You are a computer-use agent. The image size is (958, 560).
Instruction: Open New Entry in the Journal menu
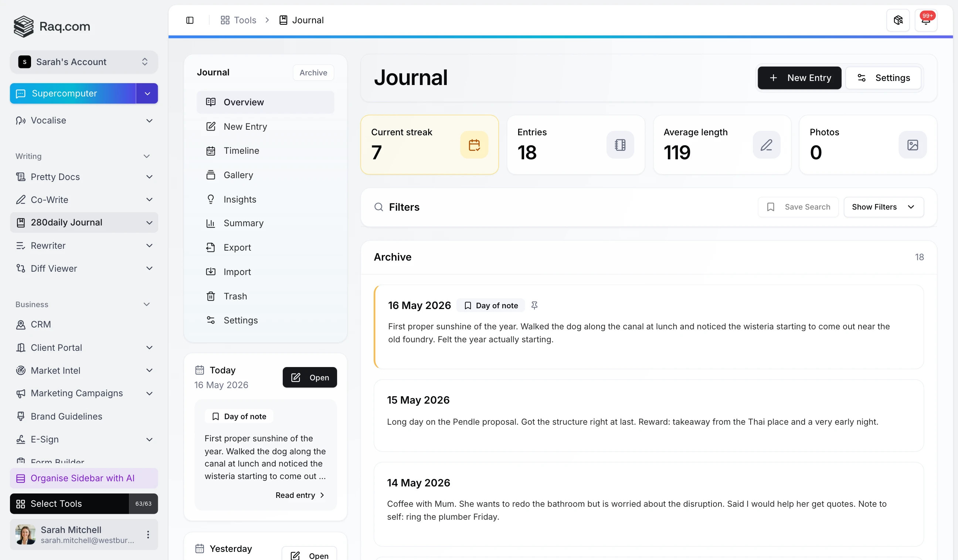click(x=265, y=126)
